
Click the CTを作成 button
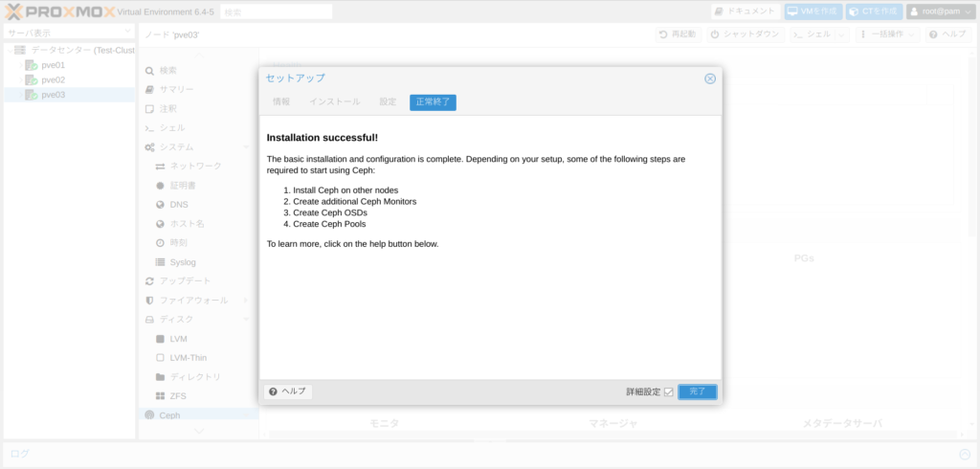[874, 11]
